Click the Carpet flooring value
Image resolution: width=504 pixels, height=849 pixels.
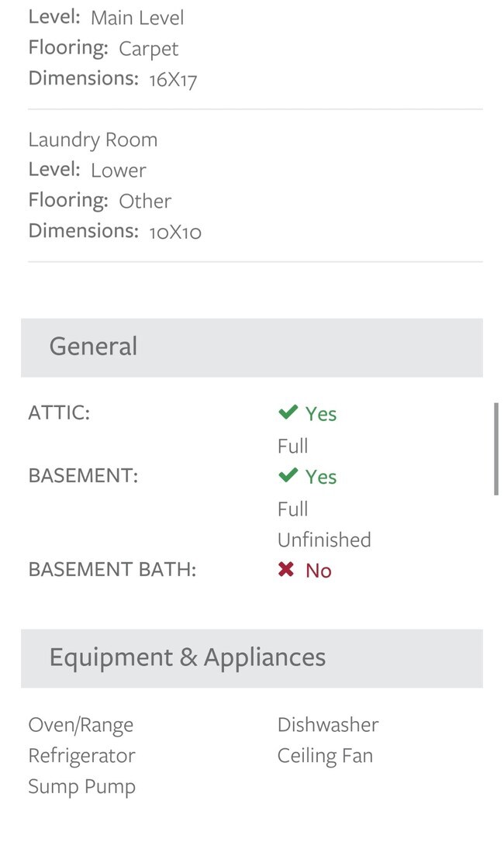148,50
